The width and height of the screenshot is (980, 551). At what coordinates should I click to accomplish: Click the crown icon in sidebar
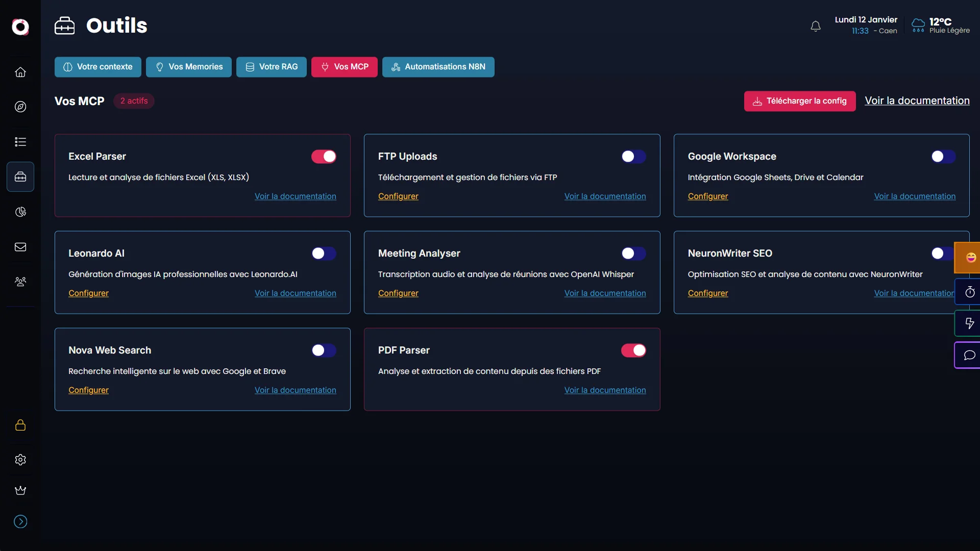(x=20, y=490)
